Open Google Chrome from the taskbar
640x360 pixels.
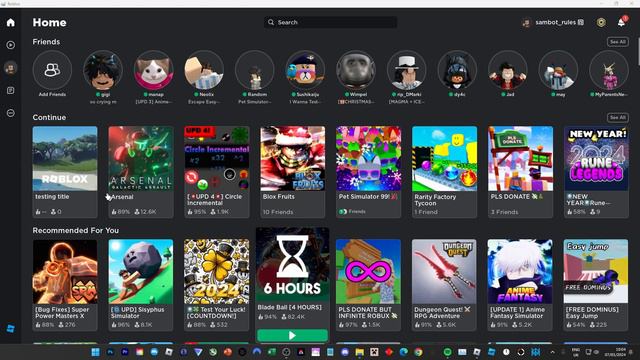[x=418, y=352]
